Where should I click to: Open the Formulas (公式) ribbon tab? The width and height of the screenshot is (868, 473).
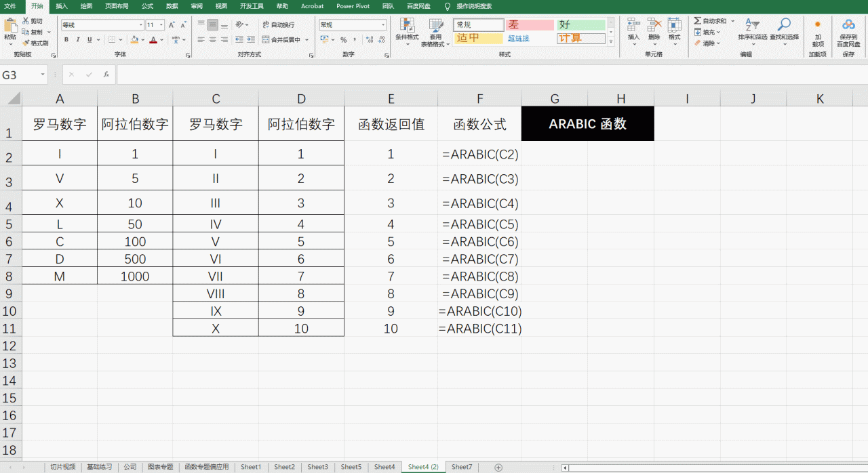(147, 5)
